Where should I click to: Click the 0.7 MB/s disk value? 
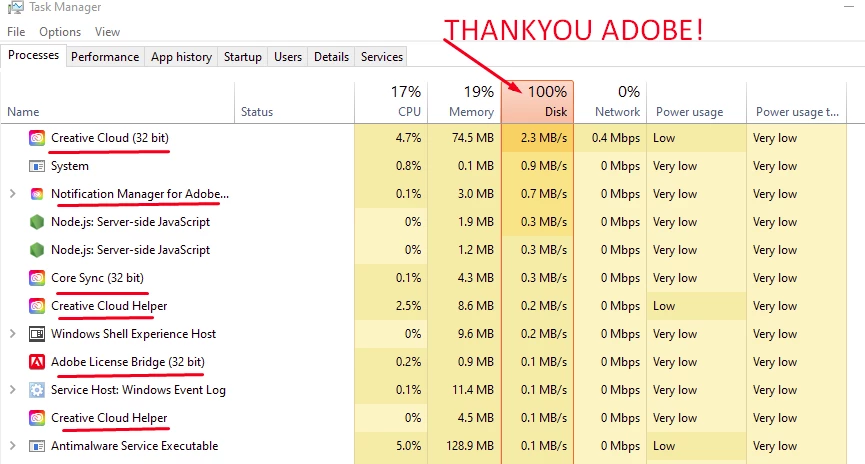(x=543, y=194)
